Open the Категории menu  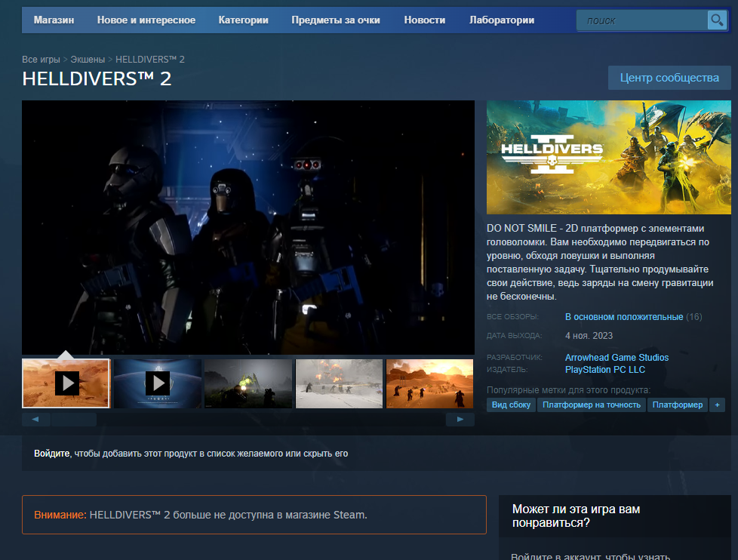coord(243,20)
